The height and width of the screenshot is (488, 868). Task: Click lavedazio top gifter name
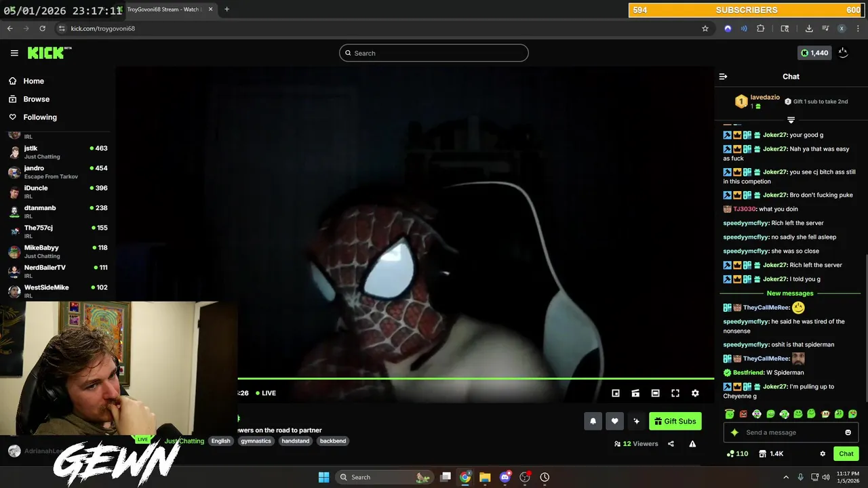[765, 97]
